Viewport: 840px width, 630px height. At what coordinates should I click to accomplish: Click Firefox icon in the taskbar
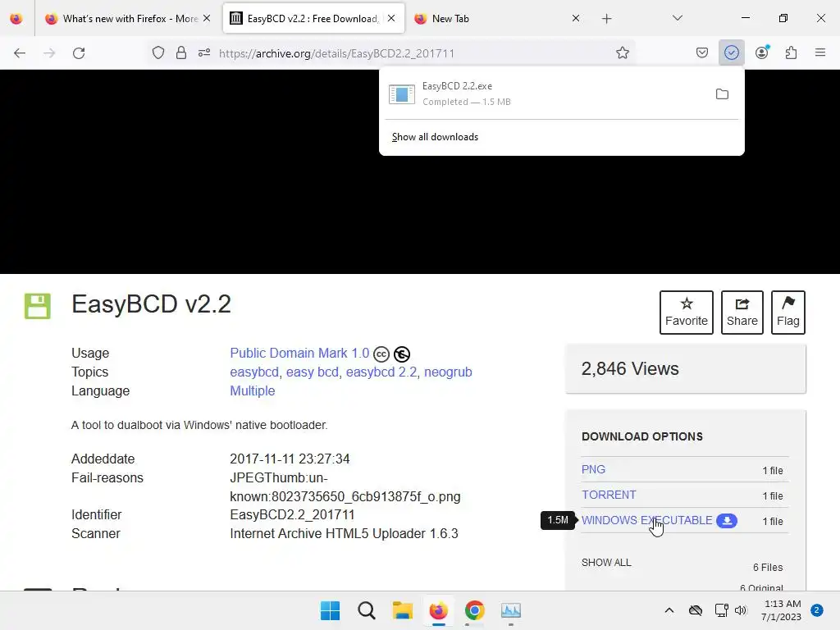pos(439,610)
